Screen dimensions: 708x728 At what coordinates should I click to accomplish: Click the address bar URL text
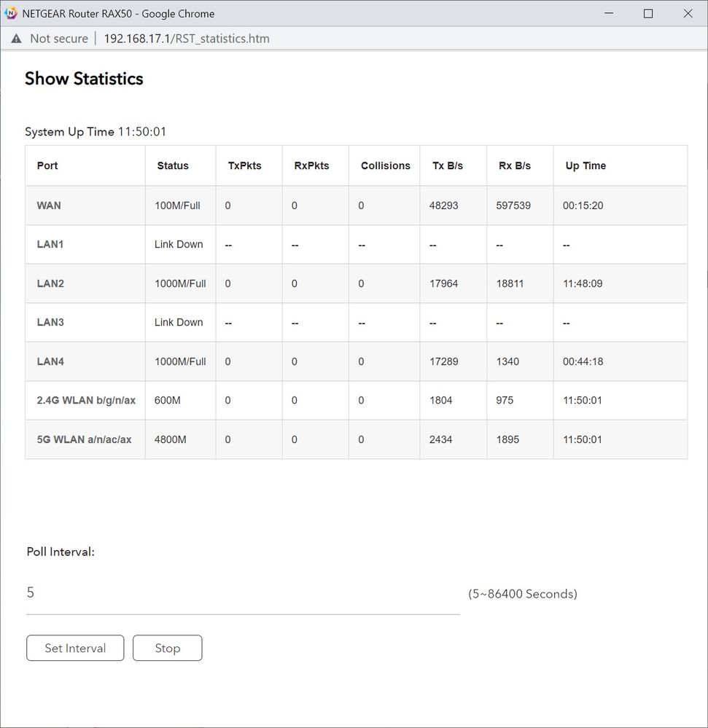pyautogui.click(x=187, y=39)
